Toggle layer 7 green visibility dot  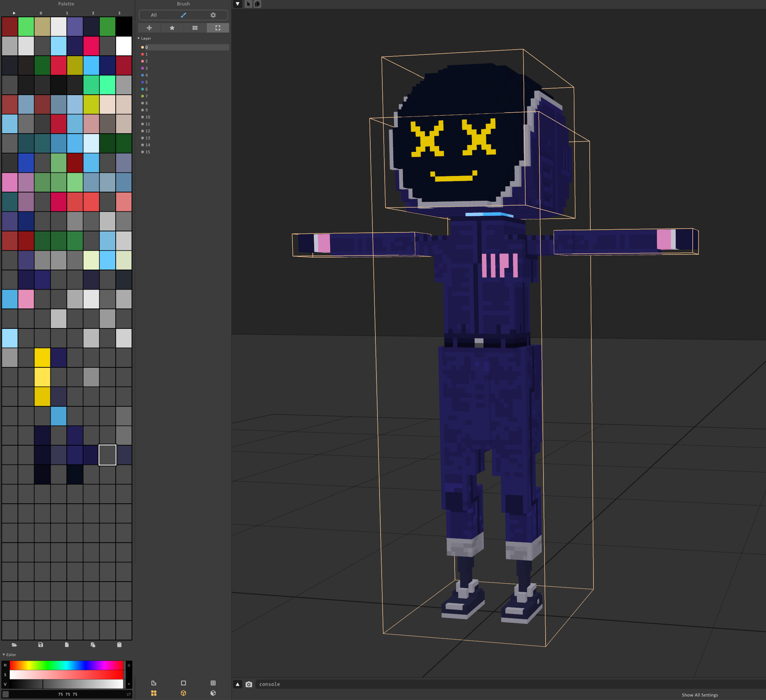click(x=143, y=96)
